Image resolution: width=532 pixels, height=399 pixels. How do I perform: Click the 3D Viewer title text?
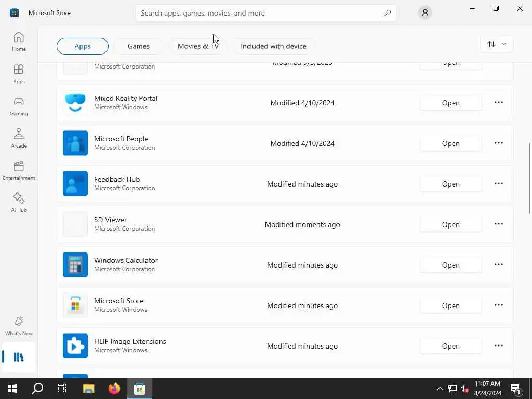point(110,220)
